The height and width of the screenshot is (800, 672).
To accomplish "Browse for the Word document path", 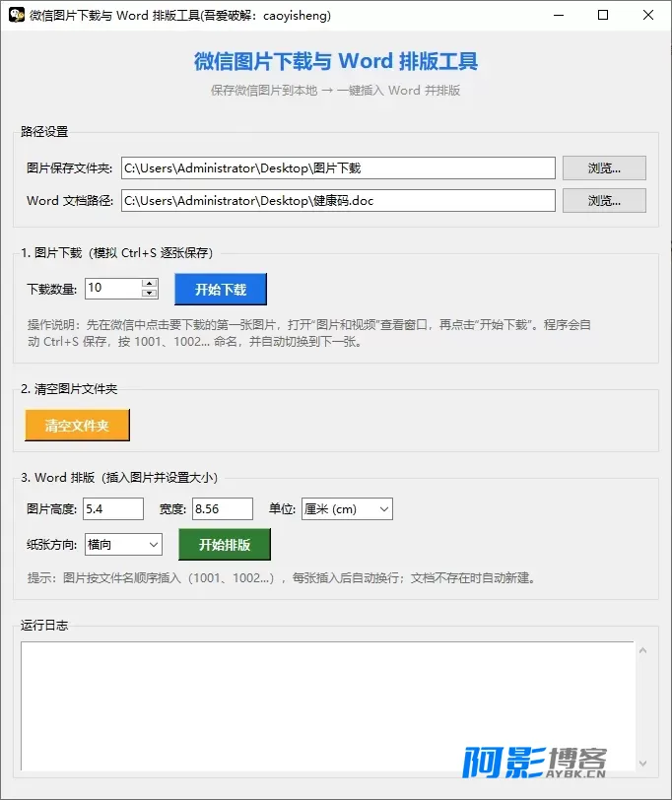I will pyautogui.click(x=604, y=201).
